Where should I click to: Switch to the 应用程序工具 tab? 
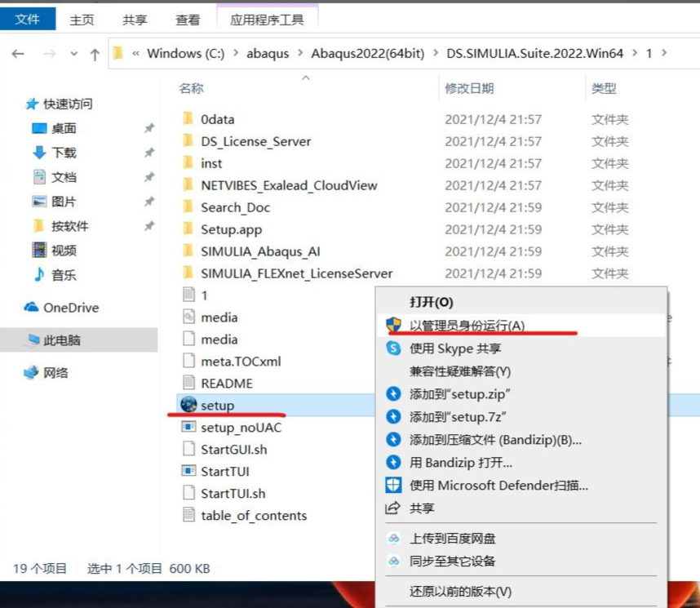point(267,20)
